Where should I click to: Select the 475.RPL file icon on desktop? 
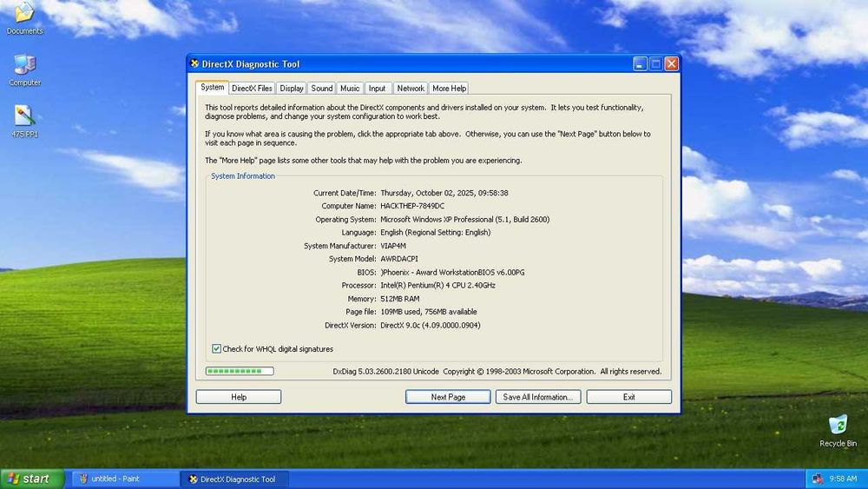(x=24, y=122)
